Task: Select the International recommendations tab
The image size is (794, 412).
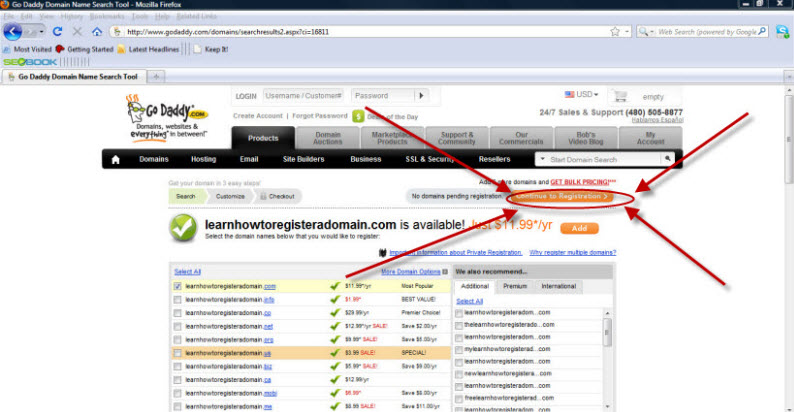Action: (x=559, y=286)
